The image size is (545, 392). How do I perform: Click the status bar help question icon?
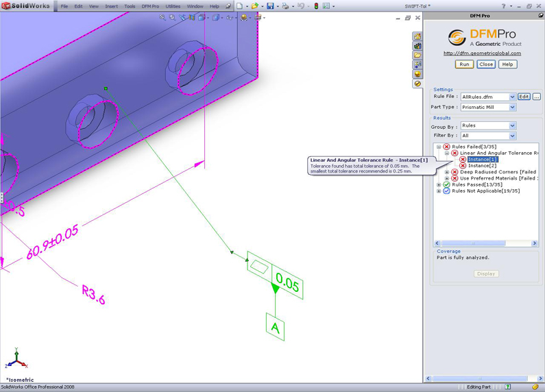click(508, 387)
